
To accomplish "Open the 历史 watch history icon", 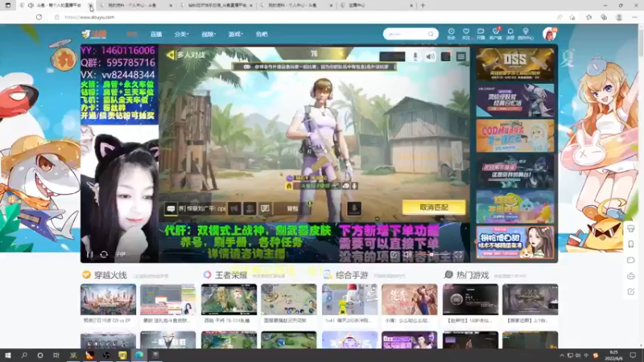I will [x=451, y=34].
